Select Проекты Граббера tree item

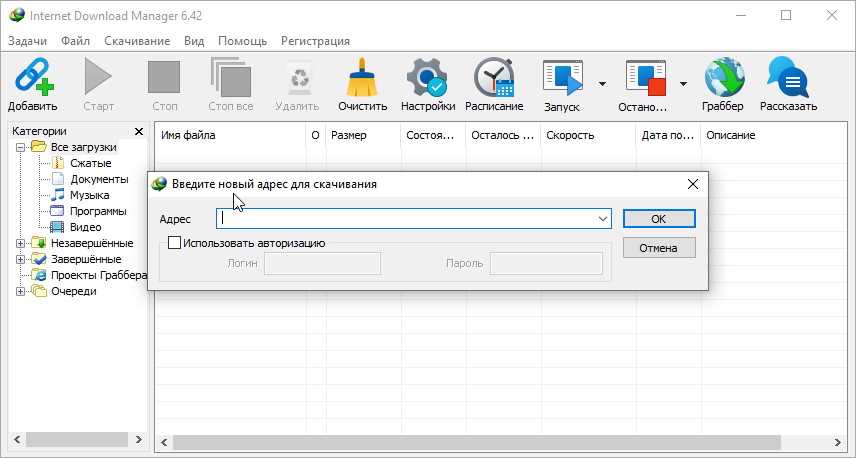coord(99,275)
